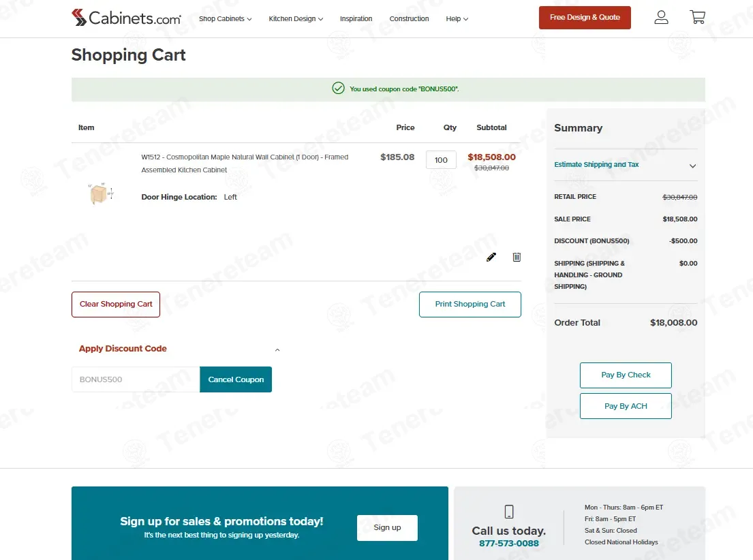Open the Shop Cabinets dropdown menu
The height and width of the screenshot is (560, 753).
tap(226, 18)
